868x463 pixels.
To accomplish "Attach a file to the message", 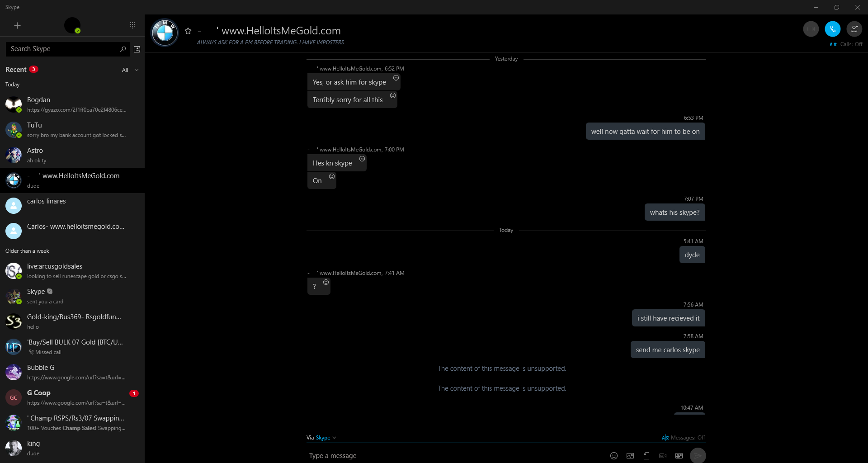I will (646, 456).
